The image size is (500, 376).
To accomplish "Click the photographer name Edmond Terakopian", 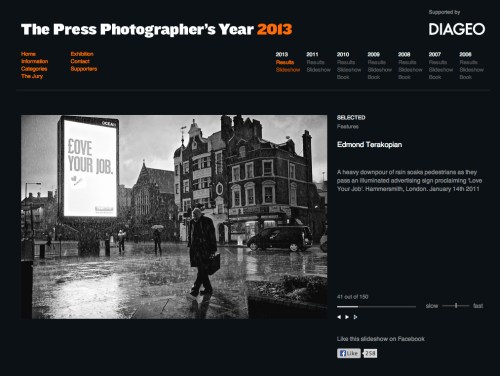I will (x=369, y=145).
